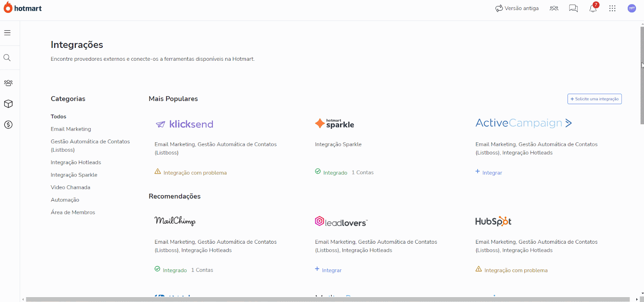Click the Mais Populares heading
The height and width of the screenshot is (302, 644).
[x=173, y=99]
